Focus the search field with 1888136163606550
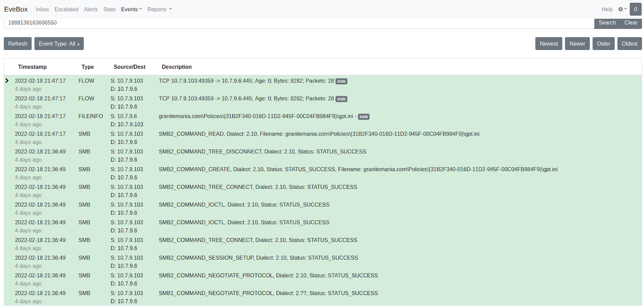Image resolution: width=644 pixels, height=308 pixels. pos(299,23)
